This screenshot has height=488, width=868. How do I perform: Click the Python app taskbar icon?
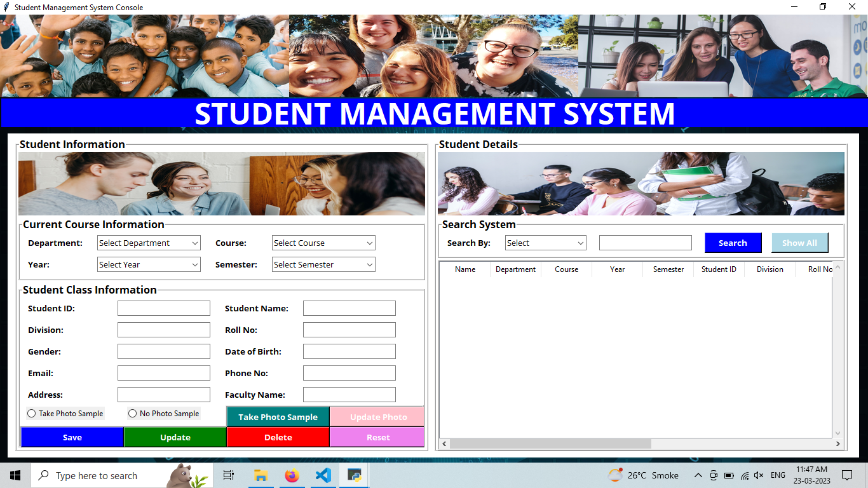click(x=355, y=475)
